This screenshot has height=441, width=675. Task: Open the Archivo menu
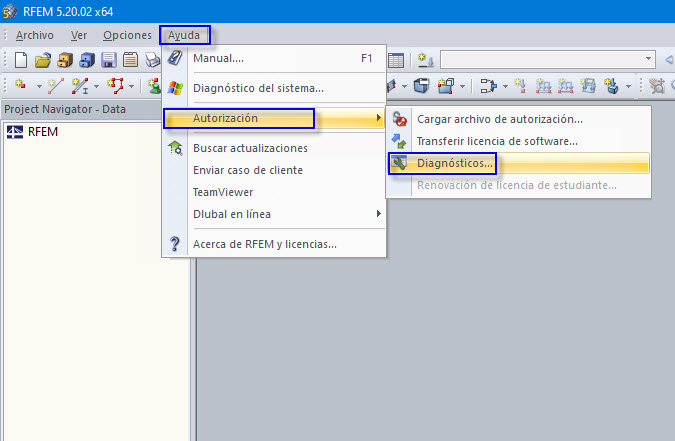[x=34, y=35]
